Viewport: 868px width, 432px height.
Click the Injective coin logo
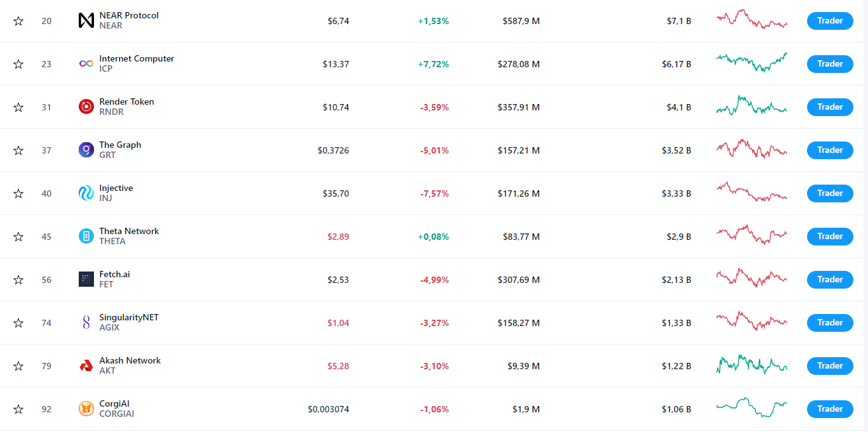coord(86,193)
